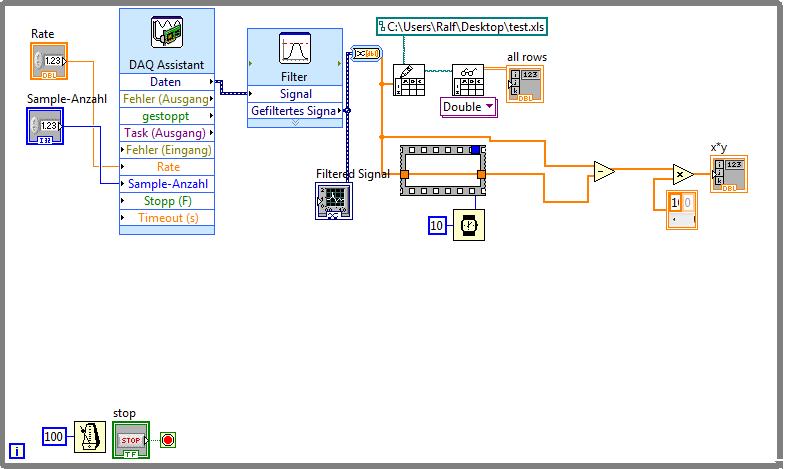Select the DAQ Assistant express VI icon
The width and height of the screenshot is (785, 469).
click(167, 32)
